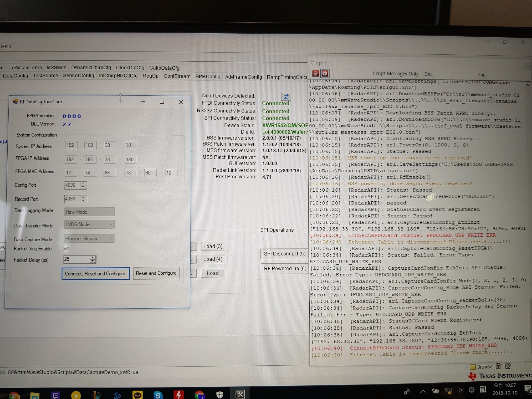Image resolution: width=532 pixels, height=399 pixels.
Task: Switch to the ClockOutCfg tab
Action: (x=130, y=68)
